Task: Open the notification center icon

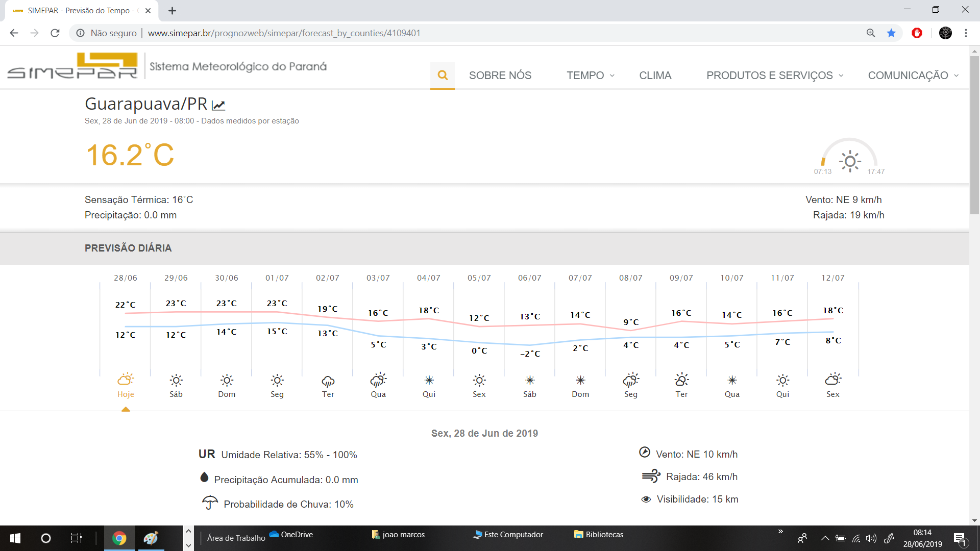Action: [960, 539]
